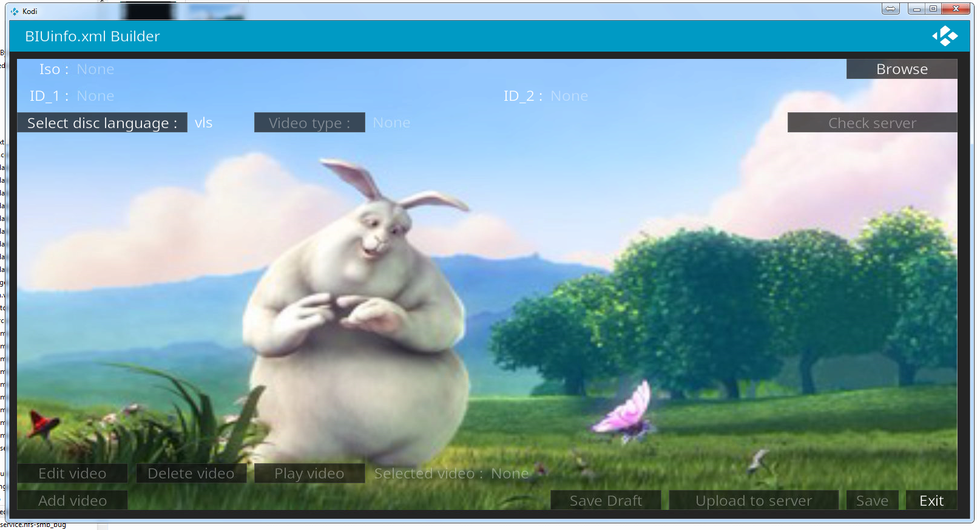Click the BIUinfo.xml Builder title
Viewport: 980px width, 530px height.
pyautogui.click(x=92, y=36)
